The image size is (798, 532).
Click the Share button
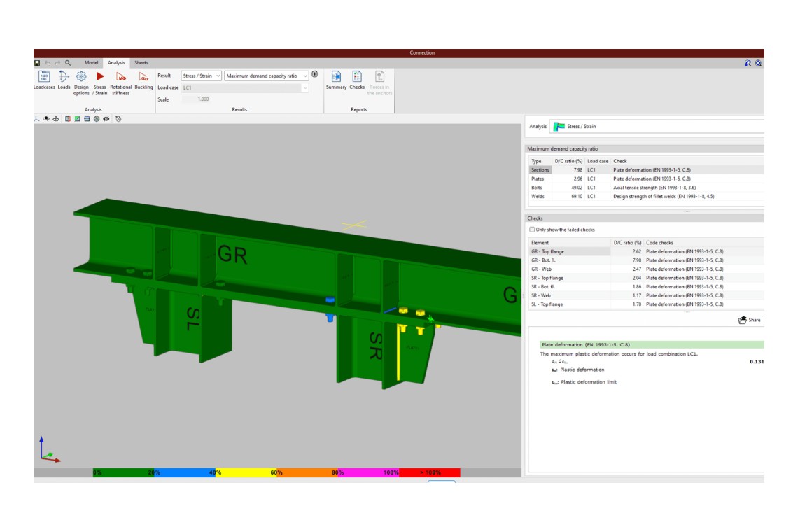[x=749, y=320]
